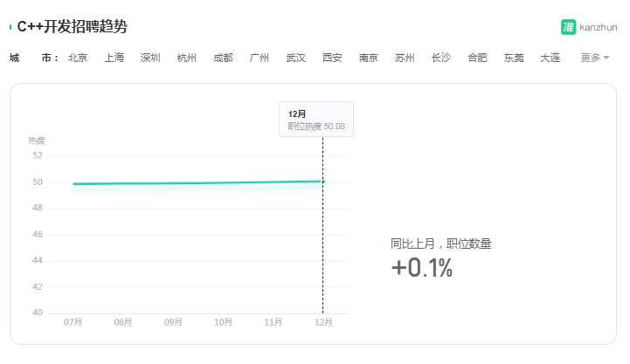Click the 12月 data point on line
The image size is (630, 364).
click(x=323, y=182)
